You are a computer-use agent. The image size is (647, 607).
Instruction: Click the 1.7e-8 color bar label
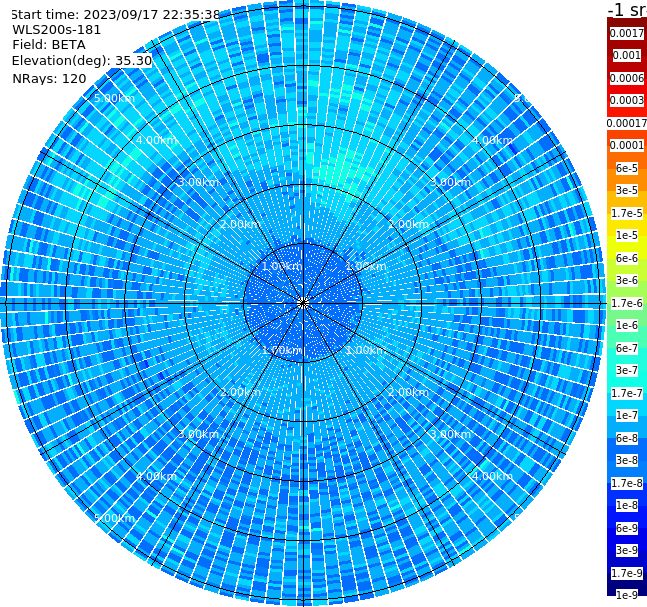(x=627, y=483)
